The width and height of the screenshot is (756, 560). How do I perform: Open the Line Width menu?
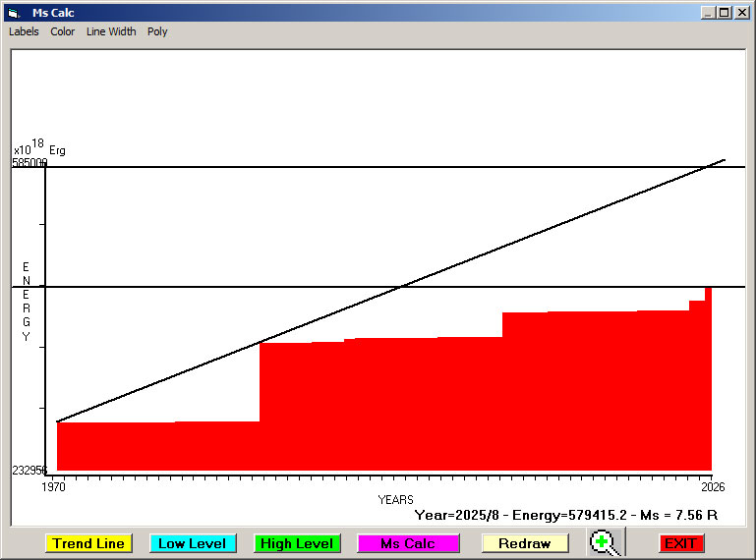pyautogui.click(x=111, y=31)
